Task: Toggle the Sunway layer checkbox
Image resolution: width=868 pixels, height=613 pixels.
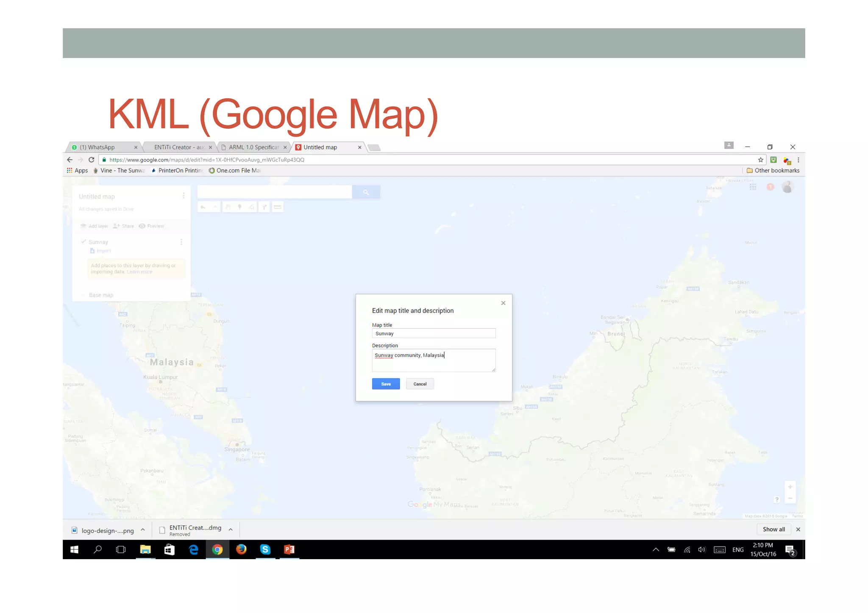Action: [83, 241]
